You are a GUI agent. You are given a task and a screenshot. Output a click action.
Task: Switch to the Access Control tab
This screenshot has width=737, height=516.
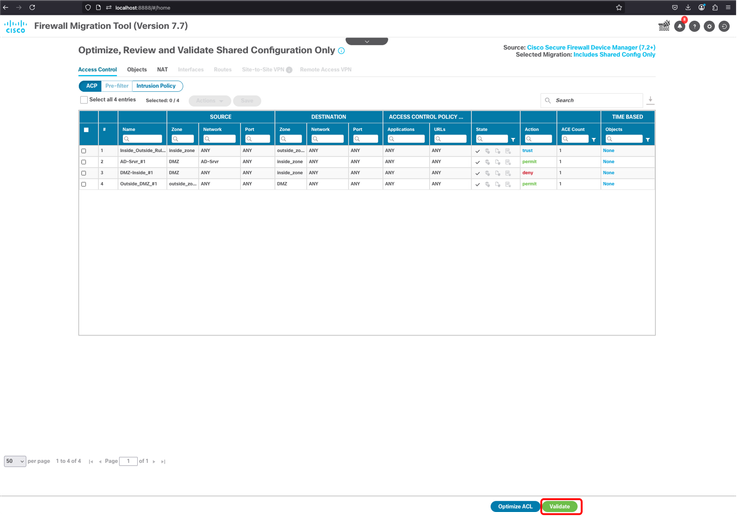97,70
